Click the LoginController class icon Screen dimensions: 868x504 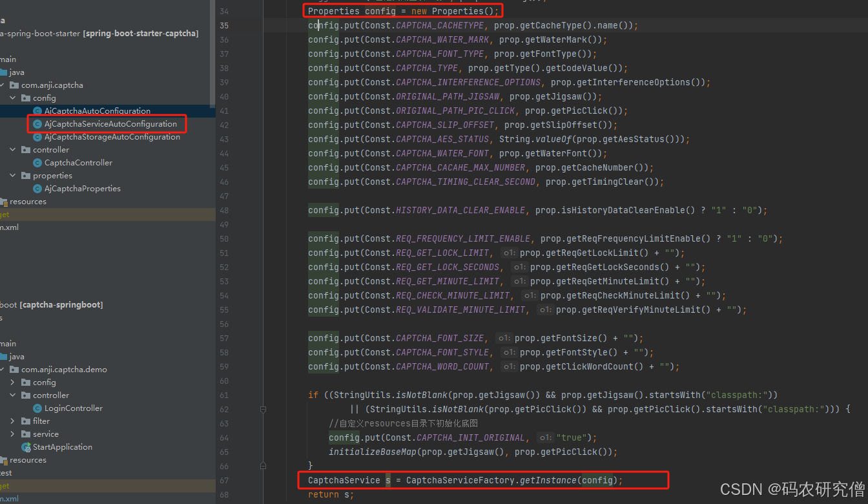click(37, 408)
